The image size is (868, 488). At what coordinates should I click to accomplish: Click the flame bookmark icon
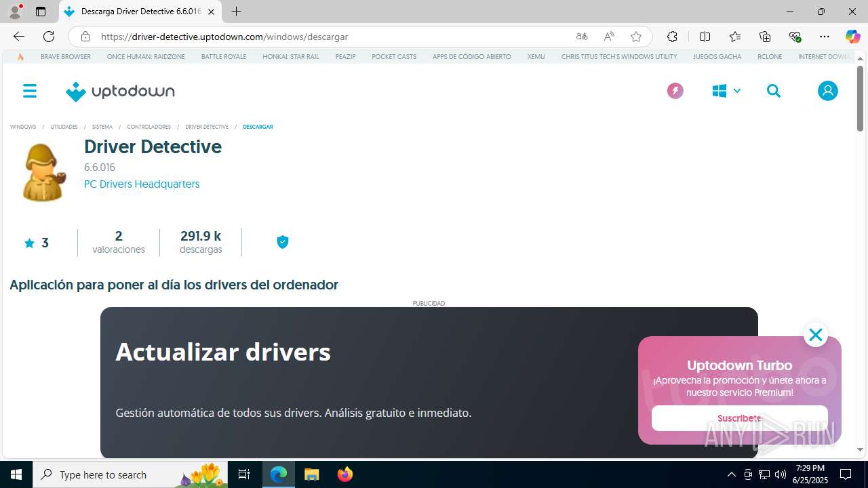point(20,57)
